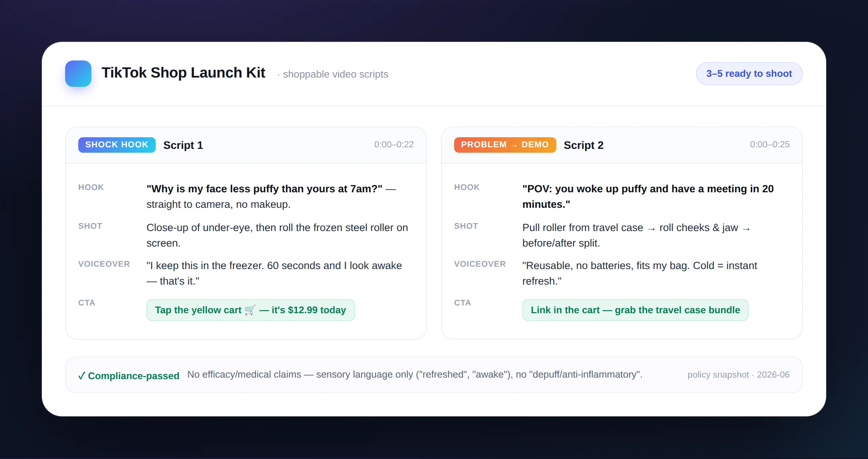Click the HOOK label in Script 2

pyautogui.click(x=467, y=187)
